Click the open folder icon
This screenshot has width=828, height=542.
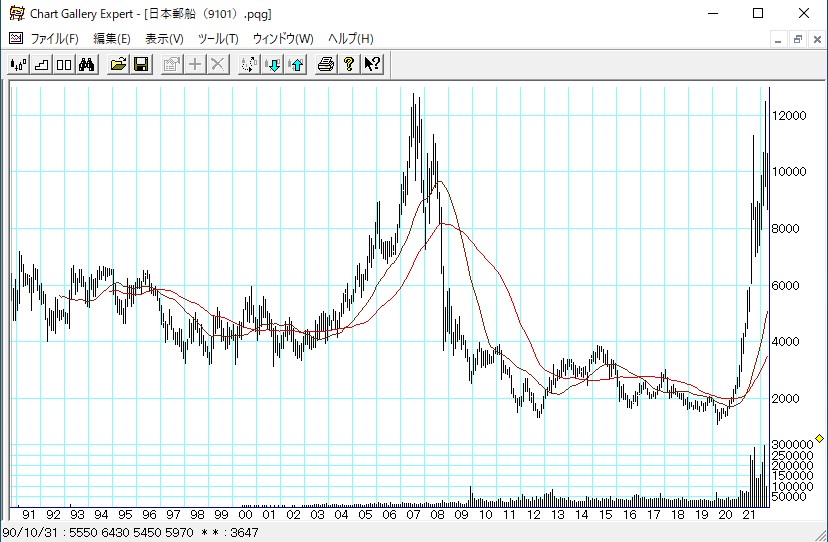coord(118,65)
